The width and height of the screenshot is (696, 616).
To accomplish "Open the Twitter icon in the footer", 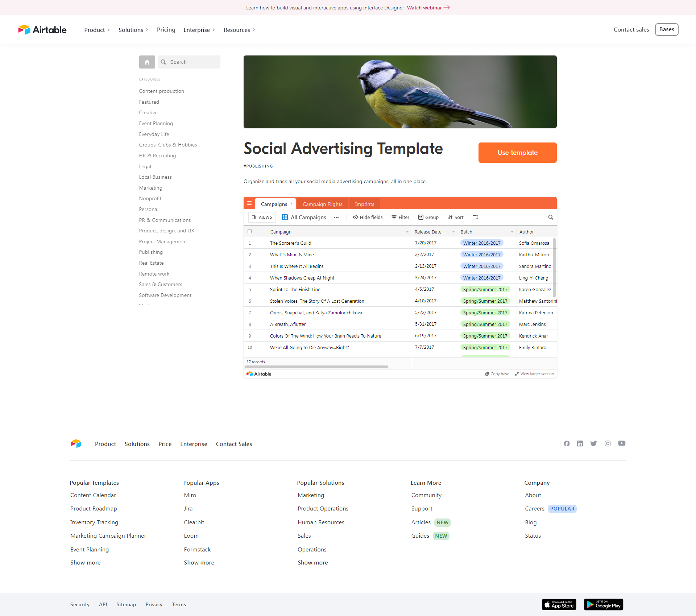I will coord(593,443).
